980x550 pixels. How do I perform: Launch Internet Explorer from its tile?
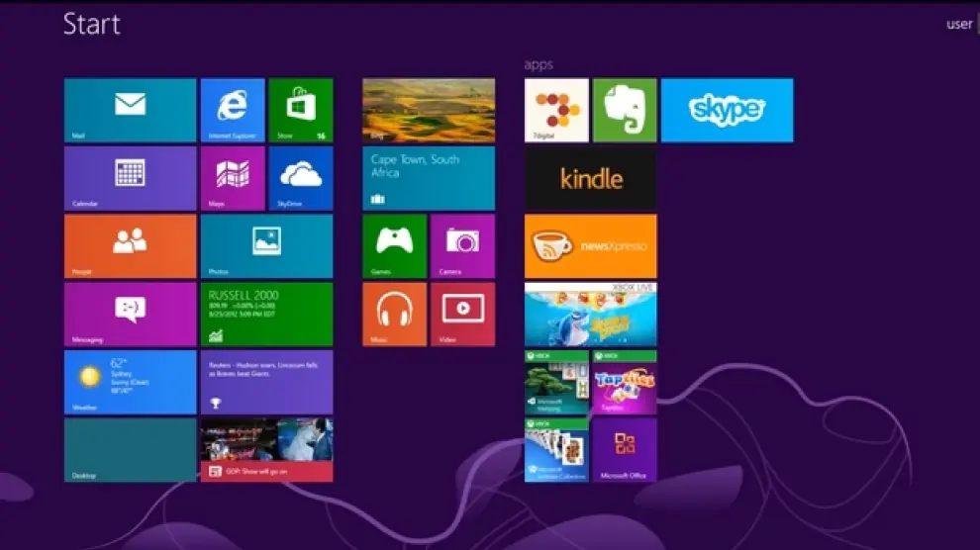pos(233,110)
